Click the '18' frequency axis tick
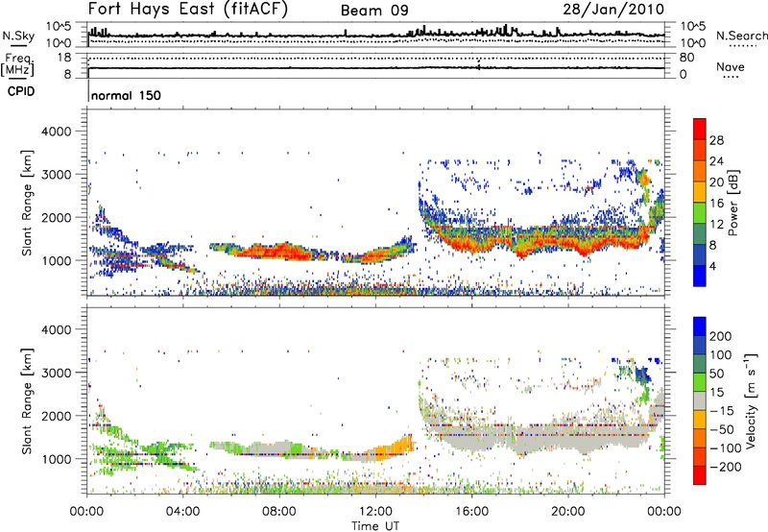768x532 pixels. (64, 58)
